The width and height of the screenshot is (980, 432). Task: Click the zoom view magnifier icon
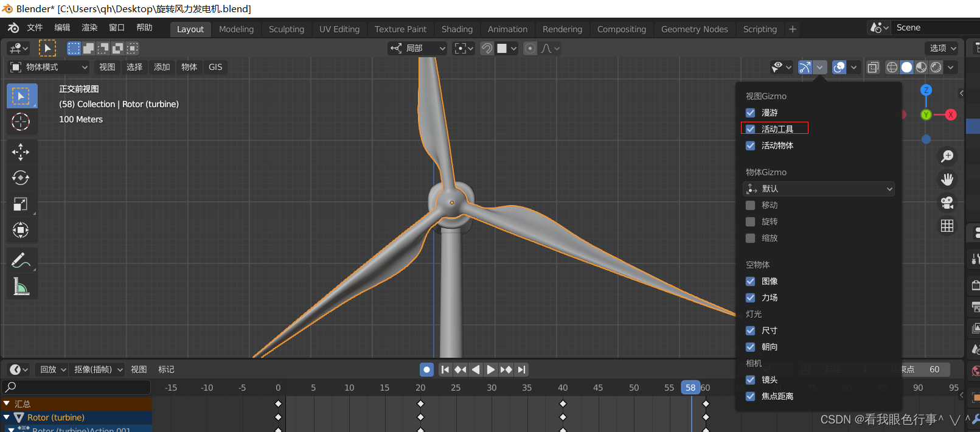pyautogui.click(x=947, y=156)
